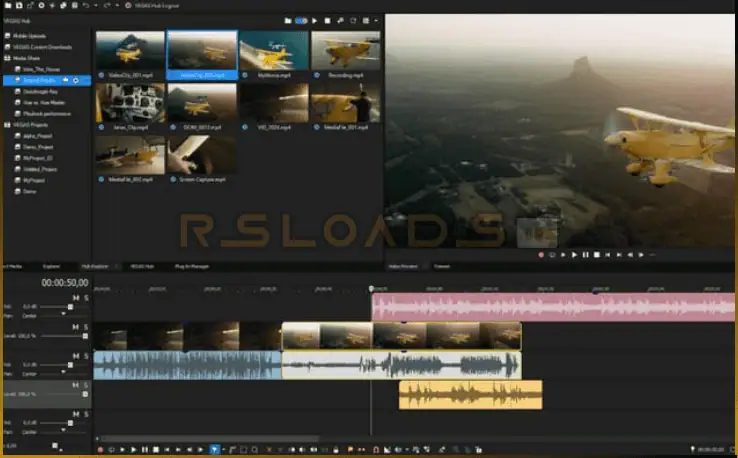Toggle loop playback in timeline transport bar
Screen dimensions: 738x458
click(111, 450)
